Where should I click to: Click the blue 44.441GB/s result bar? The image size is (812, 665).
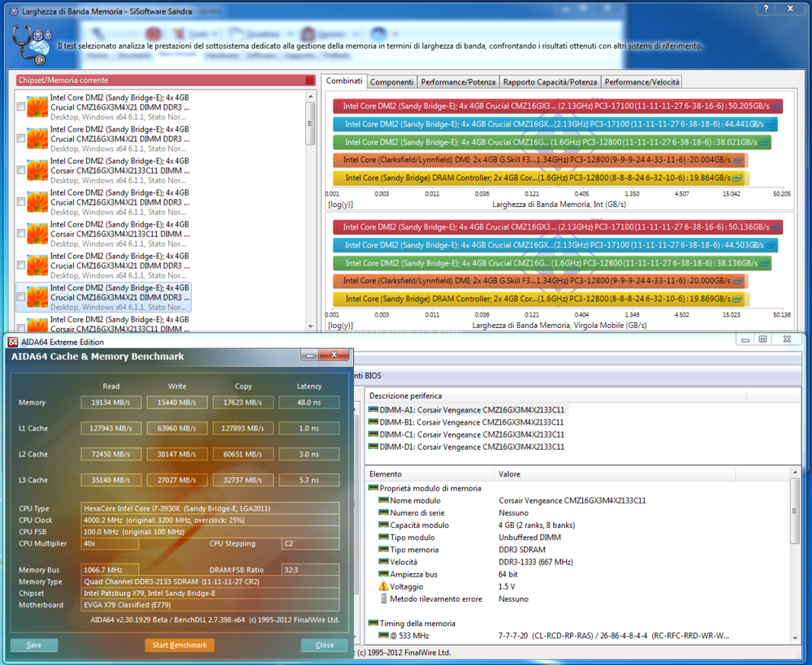tap(555, 124)
